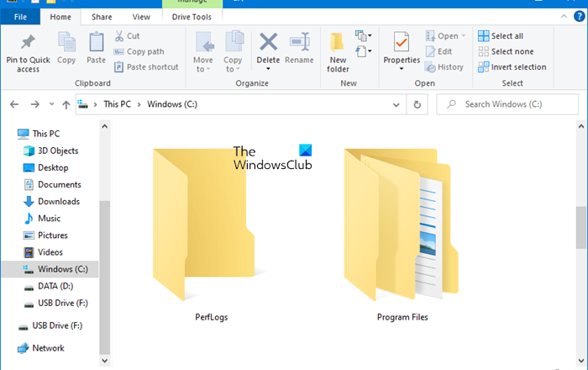Click the Properties checkmark icon
This screenshot has height=370, width=588.
pyautogui.click(x=402, y=42)
